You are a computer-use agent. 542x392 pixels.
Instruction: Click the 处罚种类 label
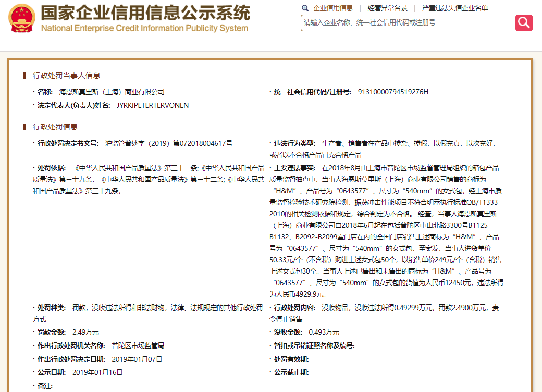point(52,308)
